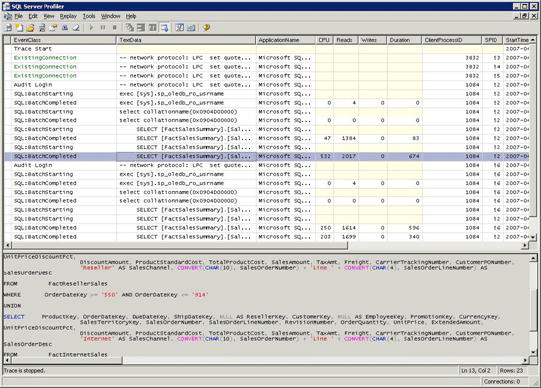
Task: Open the Edit menu
Action: tap(33, 16)
